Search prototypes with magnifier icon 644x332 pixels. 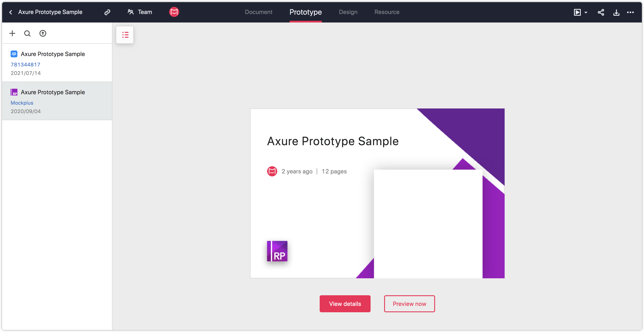(x=27, y=33)
